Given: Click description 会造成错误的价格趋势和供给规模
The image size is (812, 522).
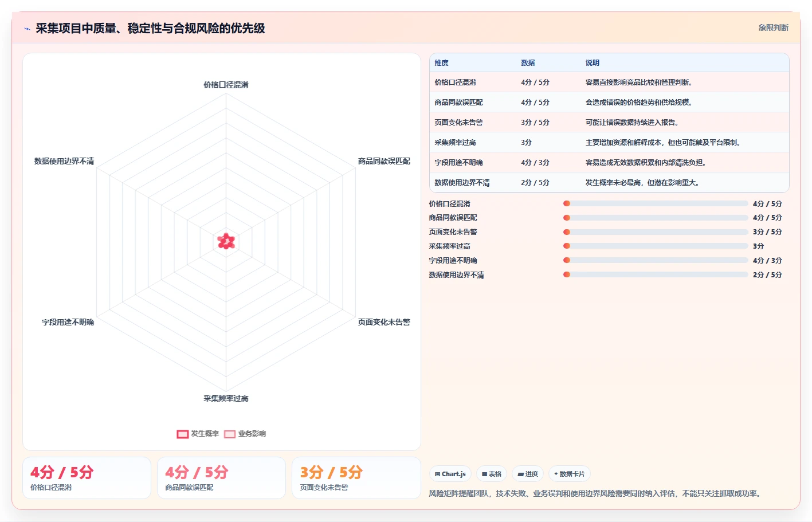Looking at the screenshot, I should [x=639, y=103].
